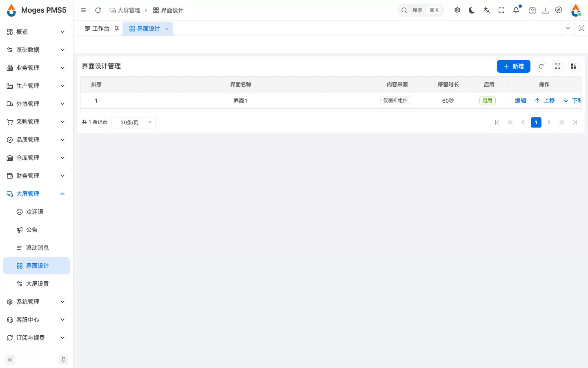Open the language translation icon
This screenshot has width=588, height=368.
coord(487,10)
